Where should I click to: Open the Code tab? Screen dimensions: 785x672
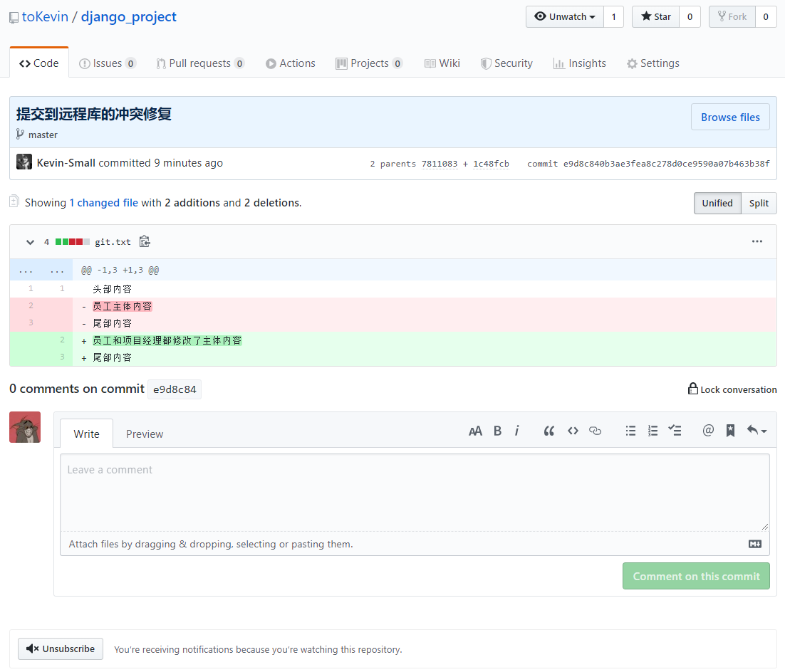(39, 63)
